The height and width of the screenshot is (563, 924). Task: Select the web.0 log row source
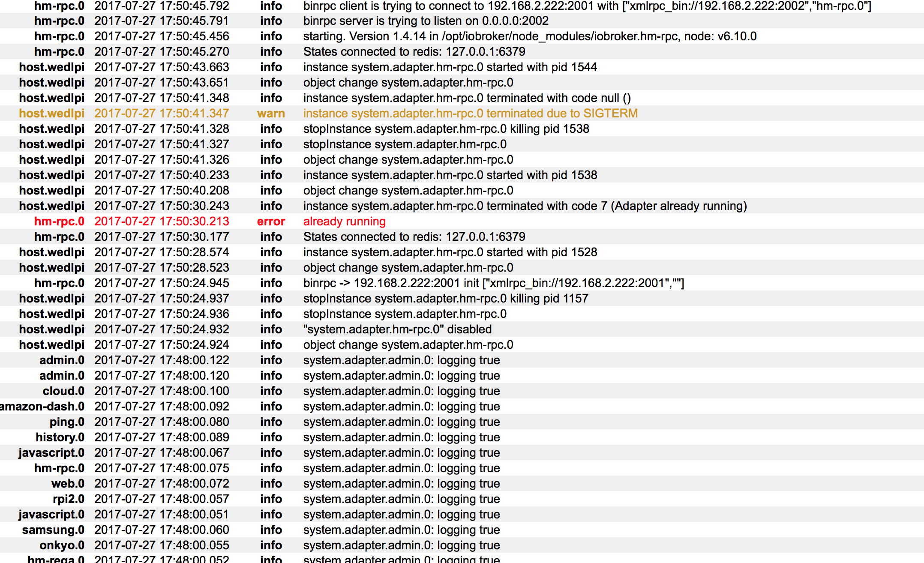point(68,483)
